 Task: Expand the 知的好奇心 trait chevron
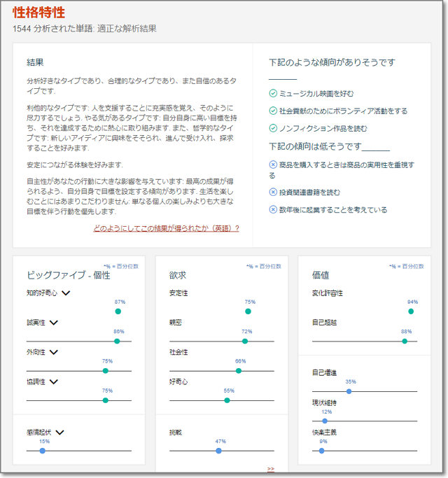click(x=66, y=294)
